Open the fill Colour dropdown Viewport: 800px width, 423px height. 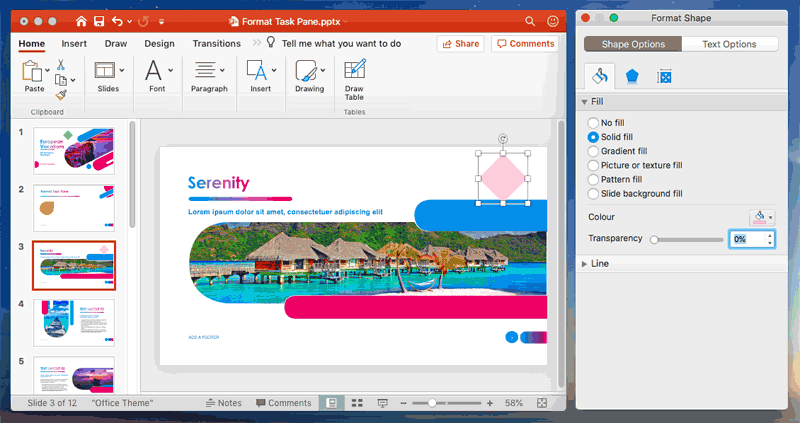tap(762, 216)
